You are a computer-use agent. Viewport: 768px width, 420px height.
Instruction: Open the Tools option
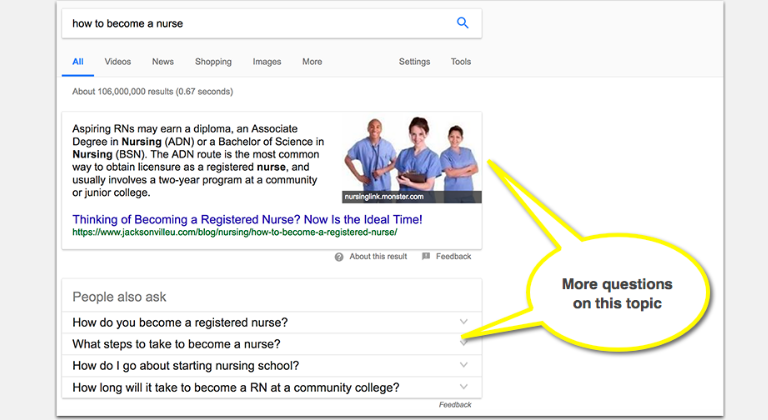coord(461,62)
